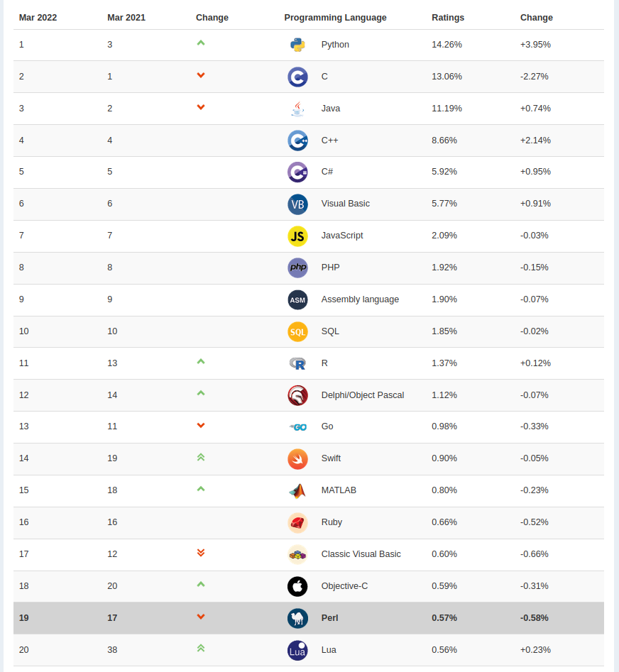Viewport: 619px width, 672px height.
Task: Click the orange SQL icon
Action: pyautogui.click(x=297, y=331)
